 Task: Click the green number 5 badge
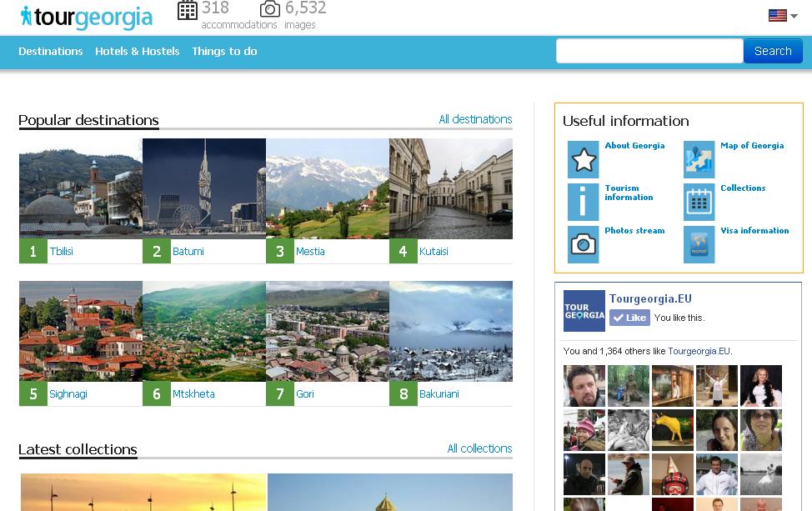coord(33,394)
